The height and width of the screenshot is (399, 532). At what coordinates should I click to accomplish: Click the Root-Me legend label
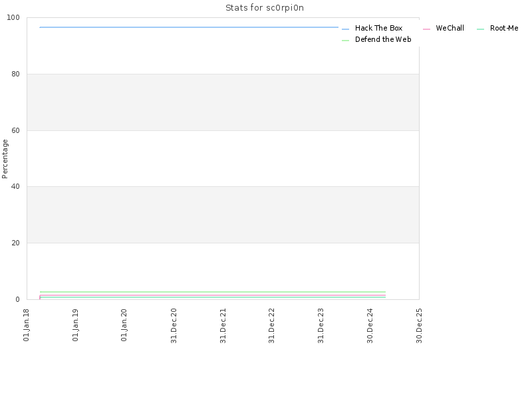coord(504,28)
